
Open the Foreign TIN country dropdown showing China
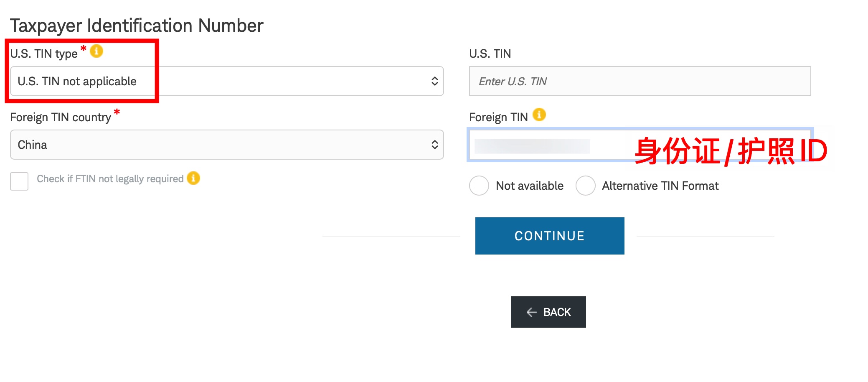point(227,145)
